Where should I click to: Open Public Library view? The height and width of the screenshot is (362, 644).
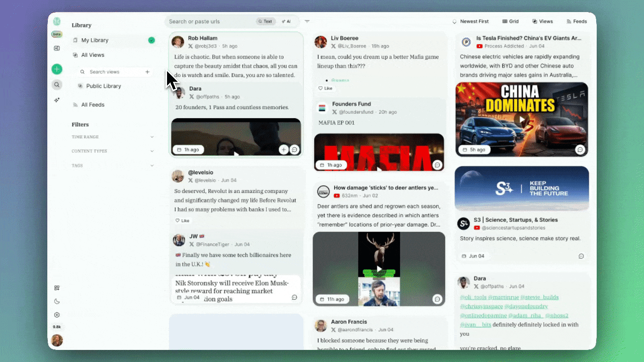tap(100, 86)
